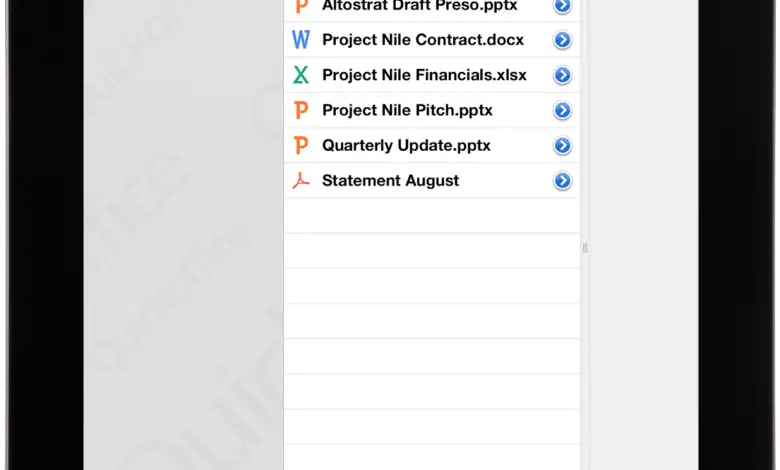Tap the blue arrow next to Project Nile Pitch.pptx
780x470 pixels.
(562, 110)
